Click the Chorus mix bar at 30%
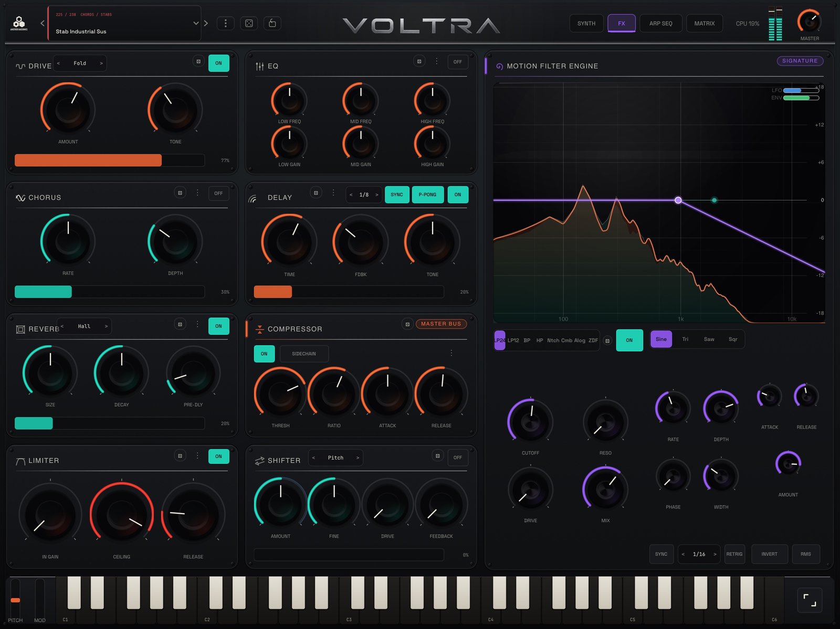Screen dimensions: 840x629 coord(110,292)
